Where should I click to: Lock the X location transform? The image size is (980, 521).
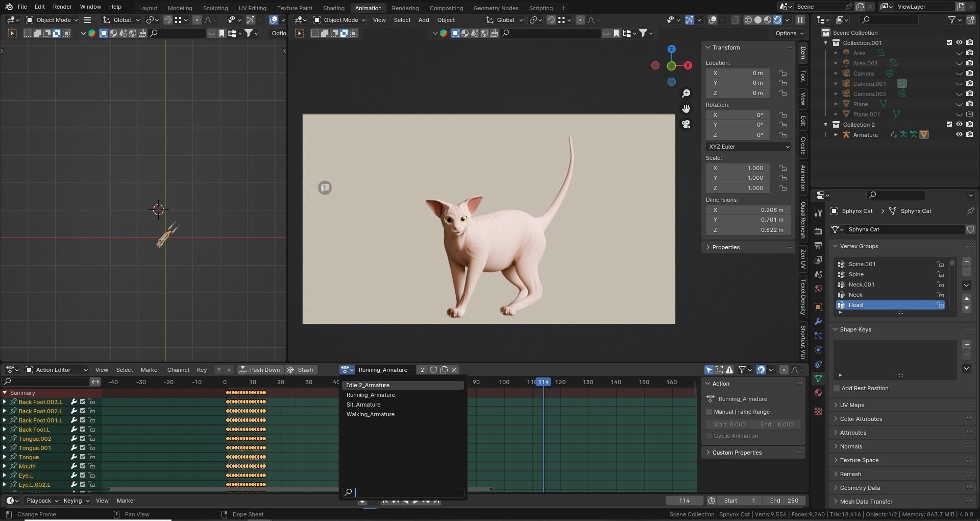pos(783,73)
